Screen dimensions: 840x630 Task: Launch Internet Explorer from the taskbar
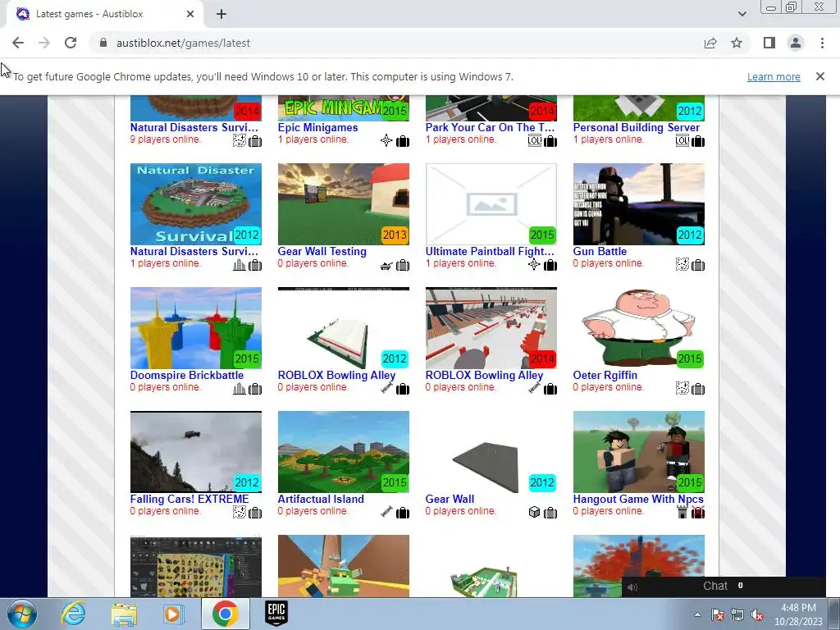pos(73,614)
